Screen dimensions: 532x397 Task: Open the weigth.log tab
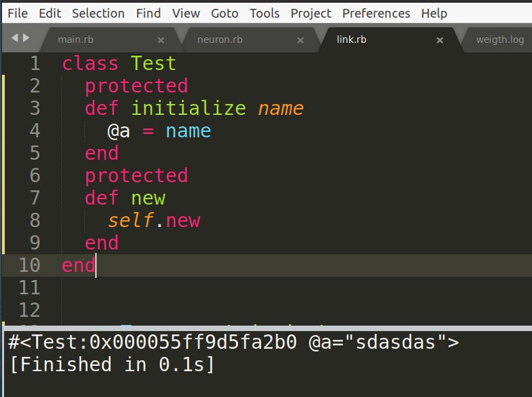click(x=499, y=39)
